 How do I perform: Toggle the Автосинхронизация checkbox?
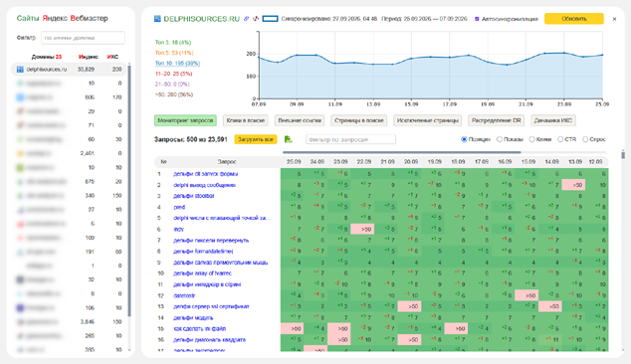pos(477,19)
